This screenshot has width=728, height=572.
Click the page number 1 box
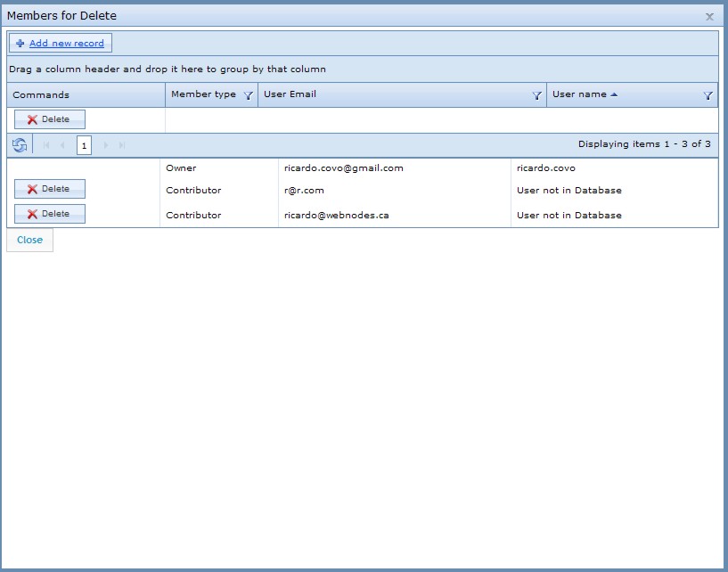(84, 145)
